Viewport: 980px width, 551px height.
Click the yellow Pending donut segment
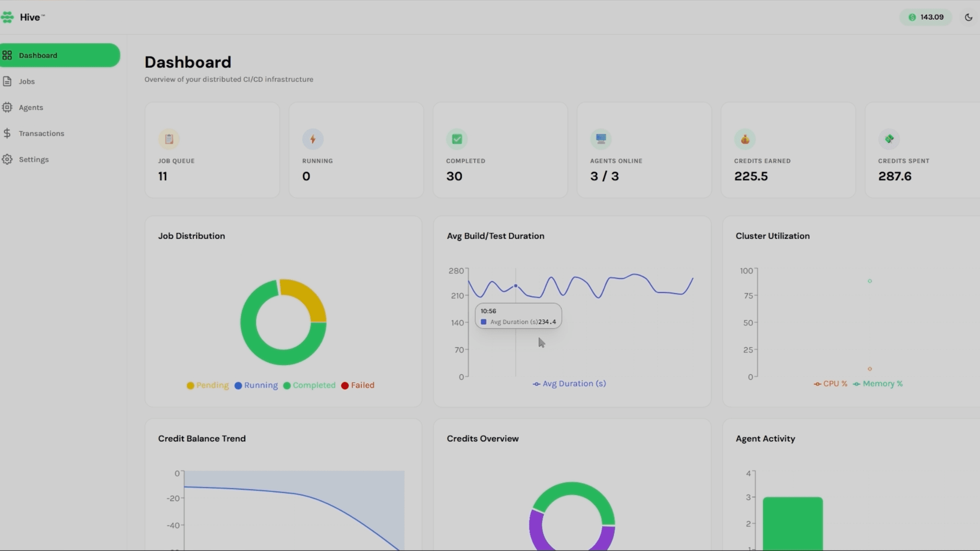[x=308, y=296]
